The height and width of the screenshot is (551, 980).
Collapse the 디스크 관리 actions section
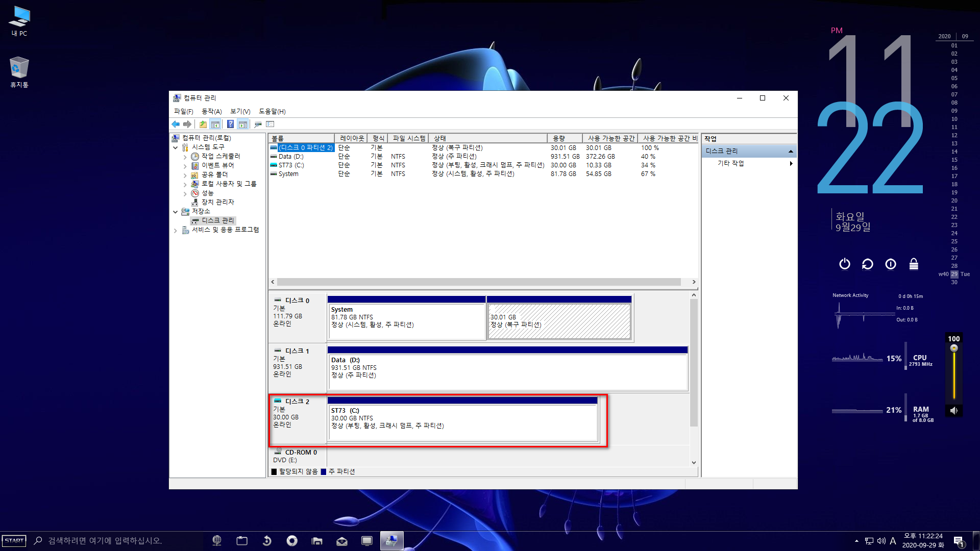pyautogui.click(x=791, y=151)
